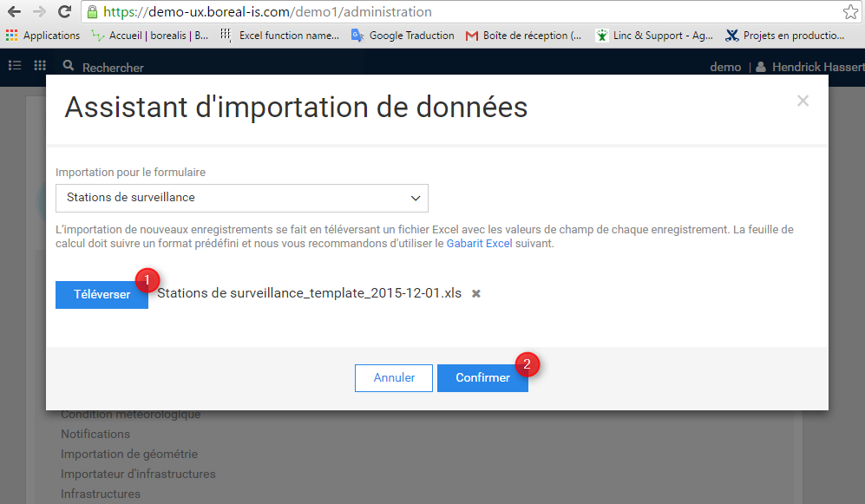This screenshot has height=504, width=865.
Task: Click the browser back arrow
Action: pos(14,12)
